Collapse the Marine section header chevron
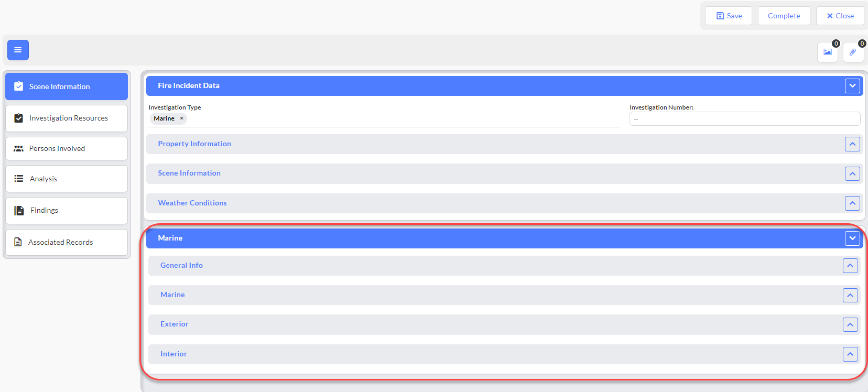Image resolution: width=868 pixels, height=392 pixels. (852, 238)
